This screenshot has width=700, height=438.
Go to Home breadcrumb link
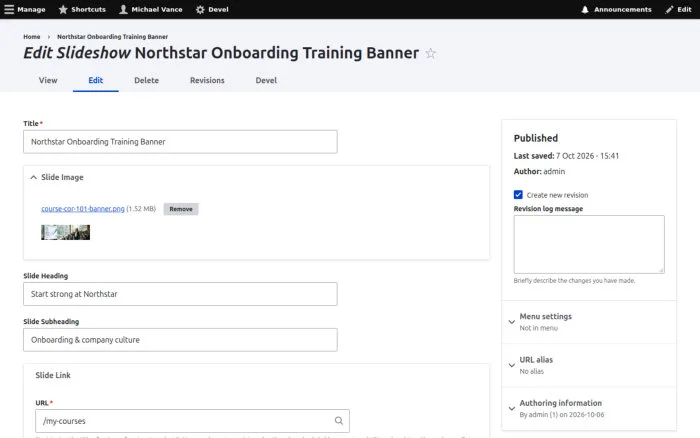[32, 37]
